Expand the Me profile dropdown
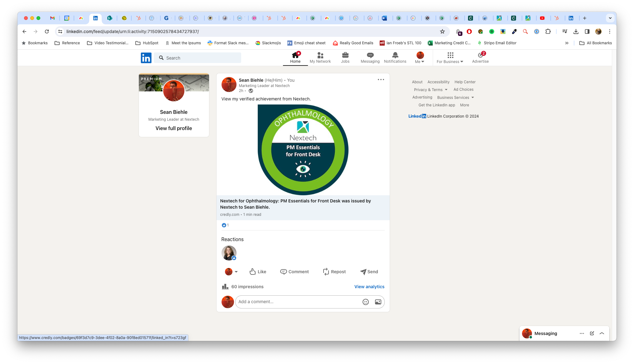The image size is (634, 364). (420, 58)
